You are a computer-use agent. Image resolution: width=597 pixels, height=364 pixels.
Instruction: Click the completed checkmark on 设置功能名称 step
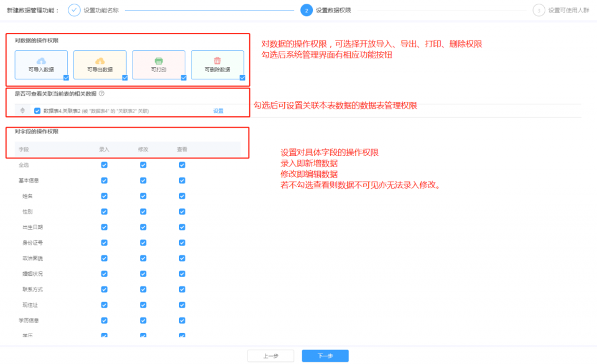tap(75, 10)
